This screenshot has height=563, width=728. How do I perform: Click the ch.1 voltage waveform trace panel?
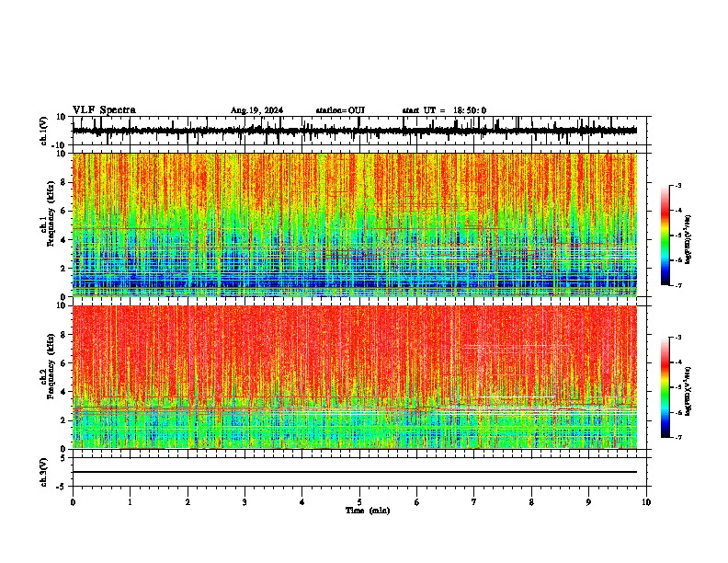(359, 131)
